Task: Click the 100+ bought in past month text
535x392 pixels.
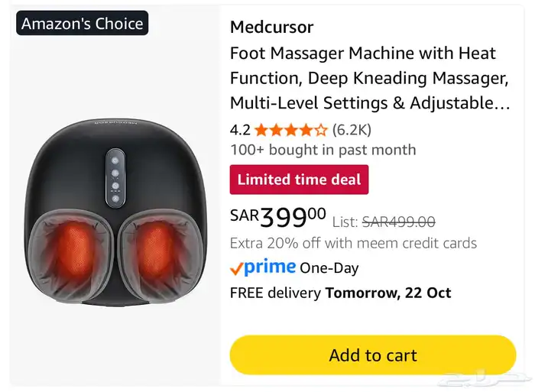Action: pyautogui.click(x=323, y=150)
